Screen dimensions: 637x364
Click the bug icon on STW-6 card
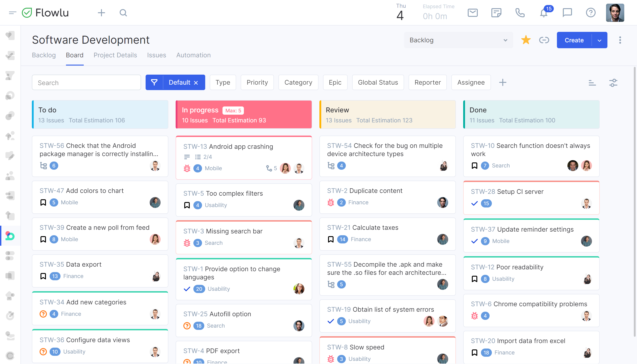[475, 316]
